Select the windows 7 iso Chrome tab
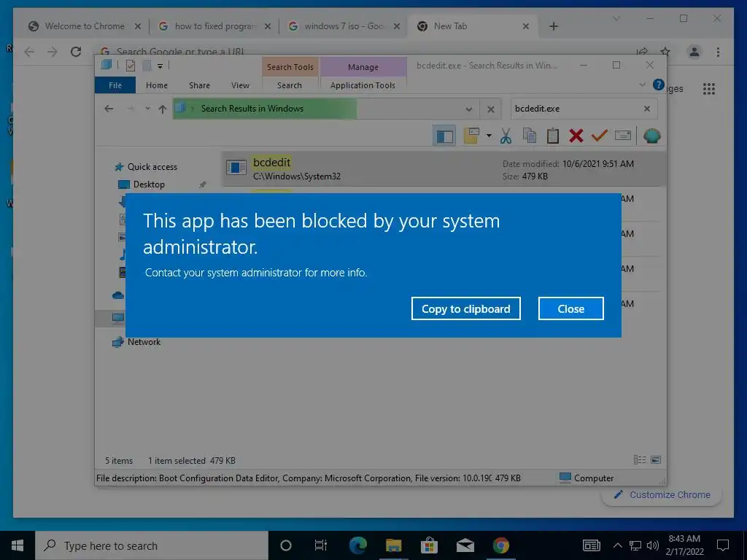747x560 pixels. [344, 26]
